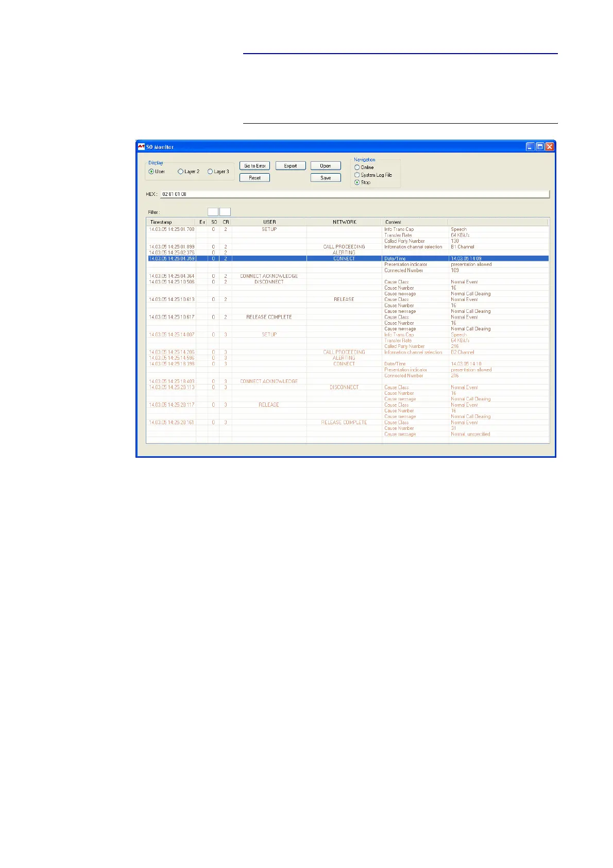613x868 pixels.
Task: Click the Content column header
Action: pyautogui.click(x=415, y=222)
